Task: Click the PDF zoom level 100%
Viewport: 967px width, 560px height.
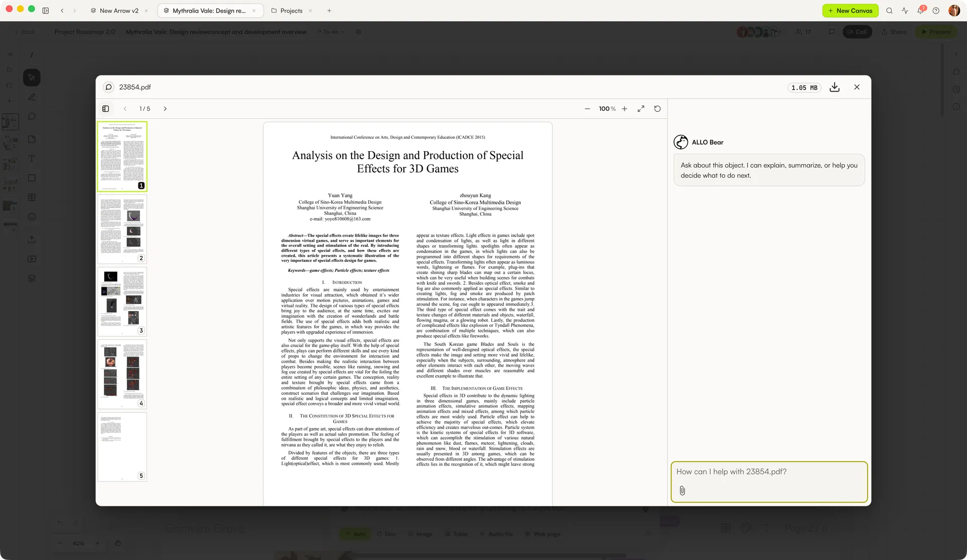Action: pos(607,109)
